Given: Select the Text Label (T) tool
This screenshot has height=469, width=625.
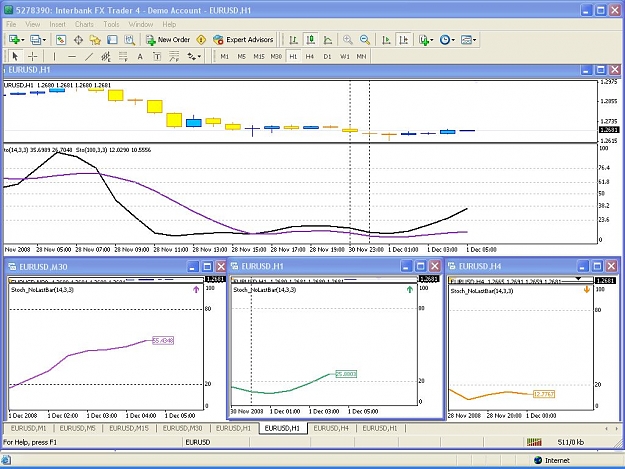Looking at the screenshot, I should (x=157, y=57).
